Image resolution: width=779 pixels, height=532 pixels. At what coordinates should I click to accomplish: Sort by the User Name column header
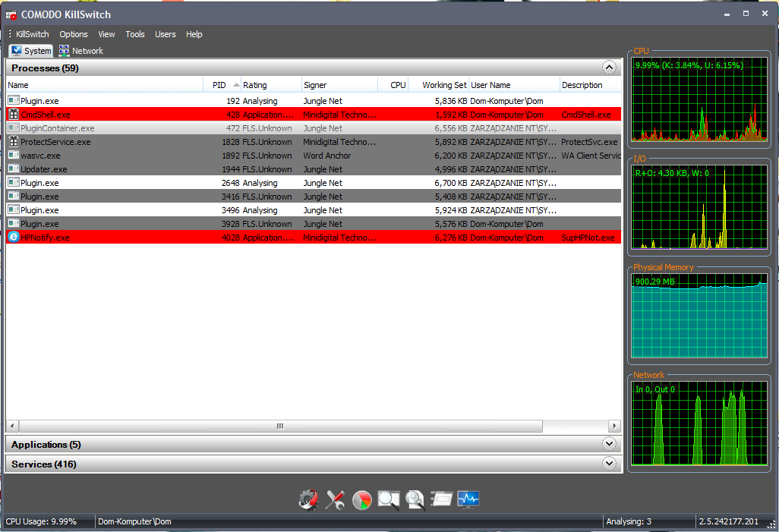[514, 85]
